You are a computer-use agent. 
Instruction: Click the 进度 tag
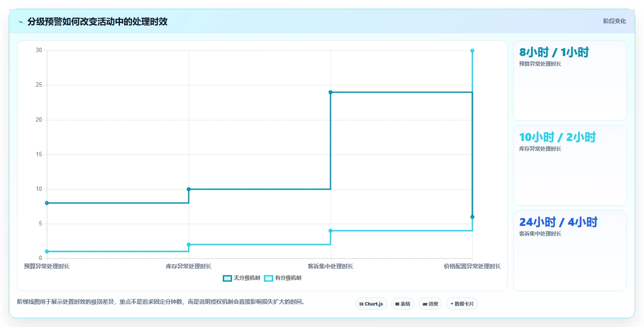coord(430,304)
